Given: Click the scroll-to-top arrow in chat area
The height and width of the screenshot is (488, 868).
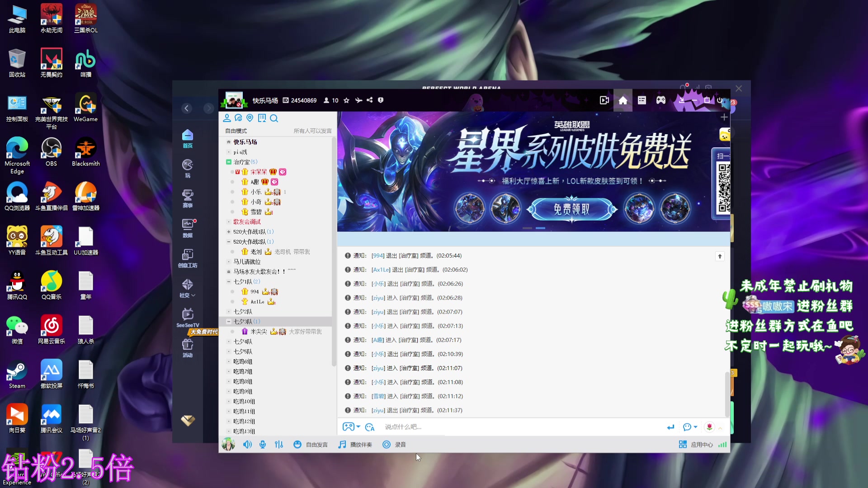Looking at the screenshot, I should [720, 256].
